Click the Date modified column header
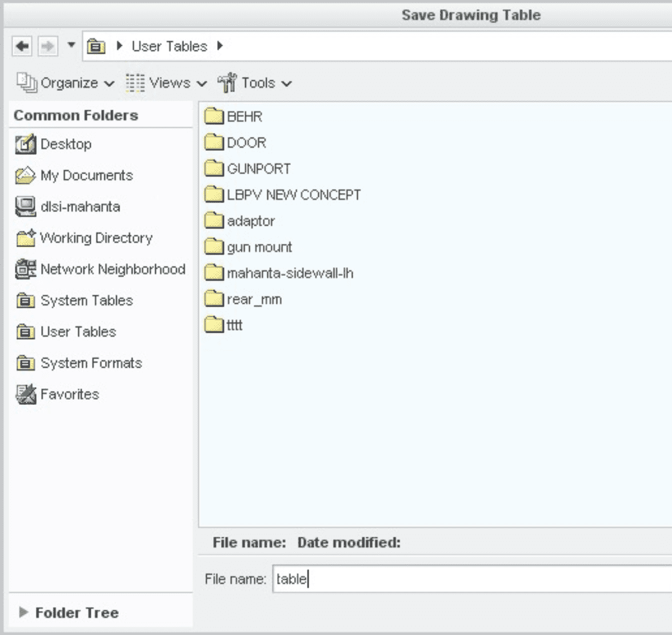 [350, 542]
